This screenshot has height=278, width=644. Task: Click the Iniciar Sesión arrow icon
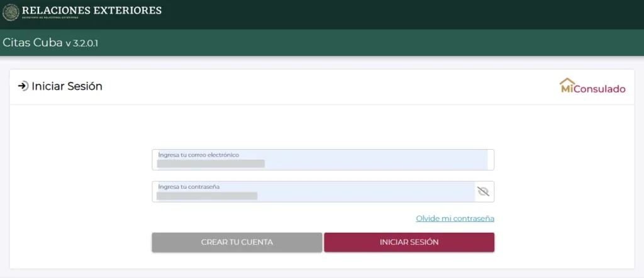(23, 86)
